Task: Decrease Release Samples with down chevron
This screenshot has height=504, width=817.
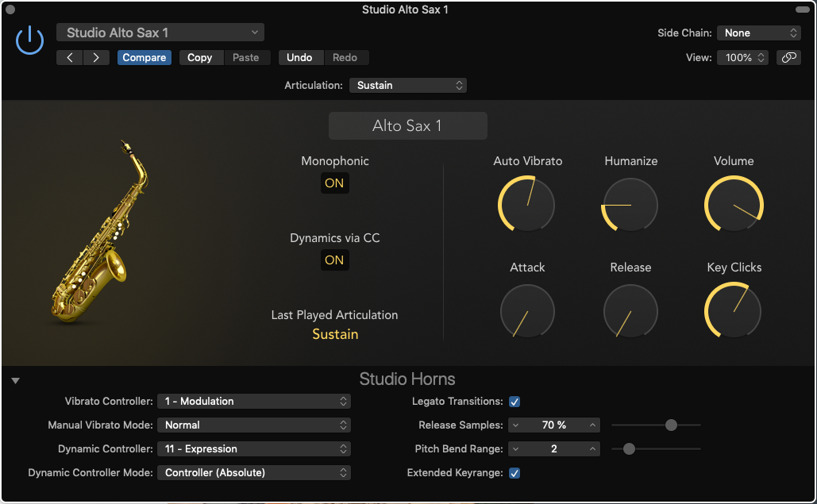Action: coord(515,425)
